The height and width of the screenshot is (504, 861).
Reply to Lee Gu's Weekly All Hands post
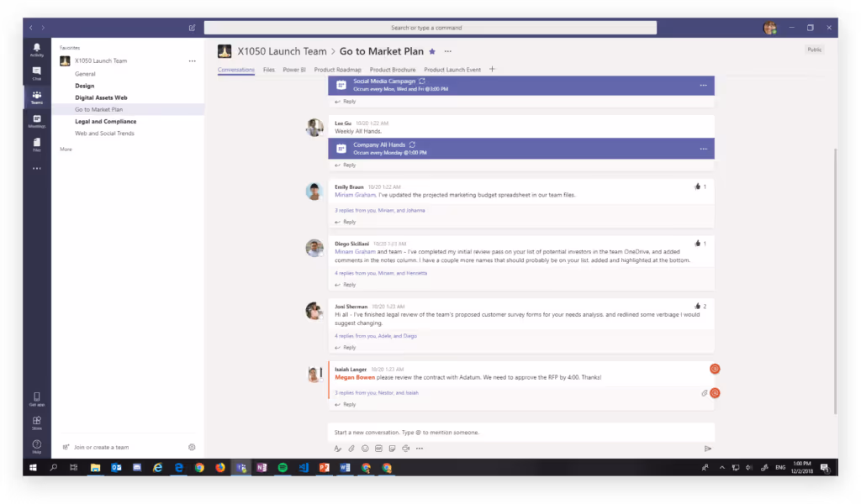346,165
